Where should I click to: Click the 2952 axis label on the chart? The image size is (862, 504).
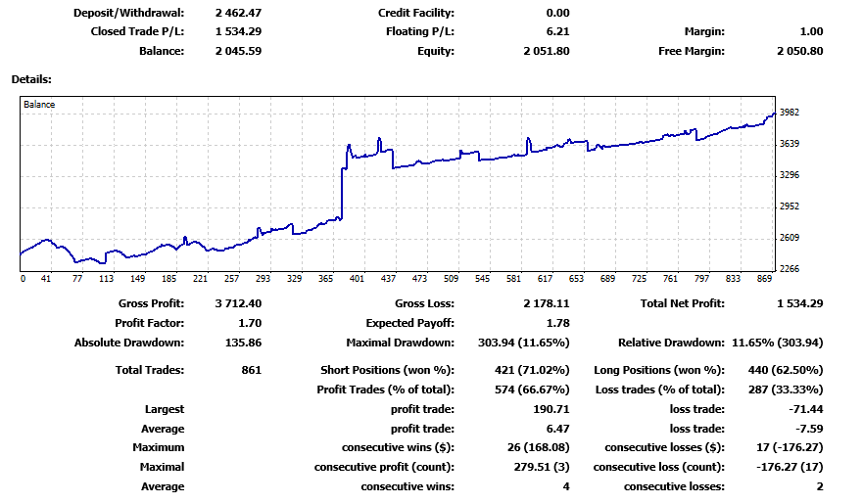[789, 206]
